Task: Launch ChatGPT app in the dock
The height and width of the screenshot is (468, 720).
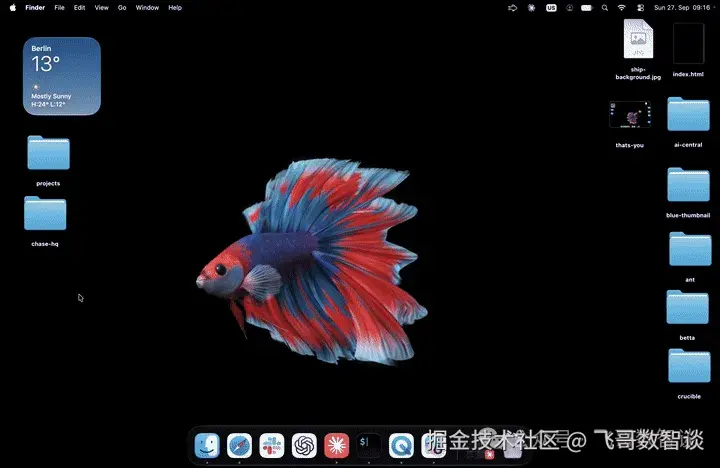Action: [304, 445]
